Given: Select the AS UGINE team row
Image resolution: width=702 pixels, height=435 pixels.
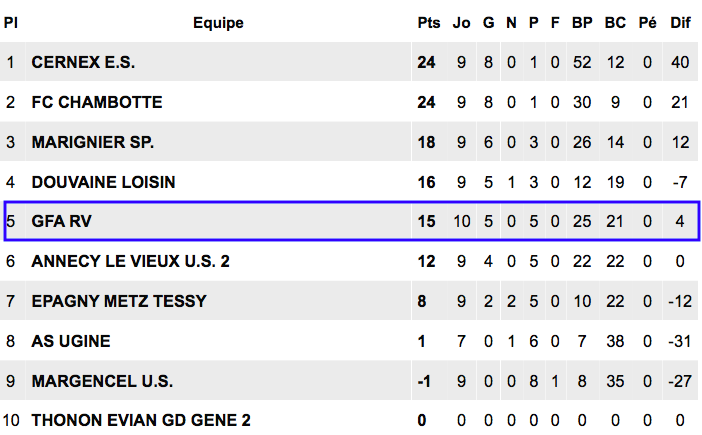Looking at the screenshot, I should pos(349,341).
